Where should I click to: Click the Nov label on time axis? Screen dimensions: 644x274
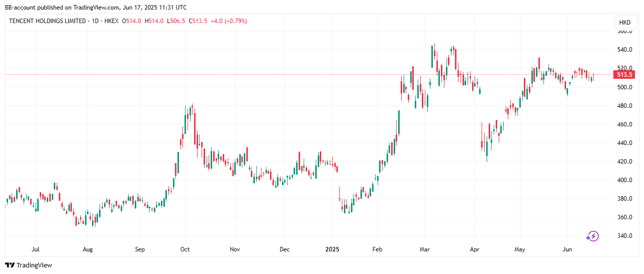click(x=234, y=249)
